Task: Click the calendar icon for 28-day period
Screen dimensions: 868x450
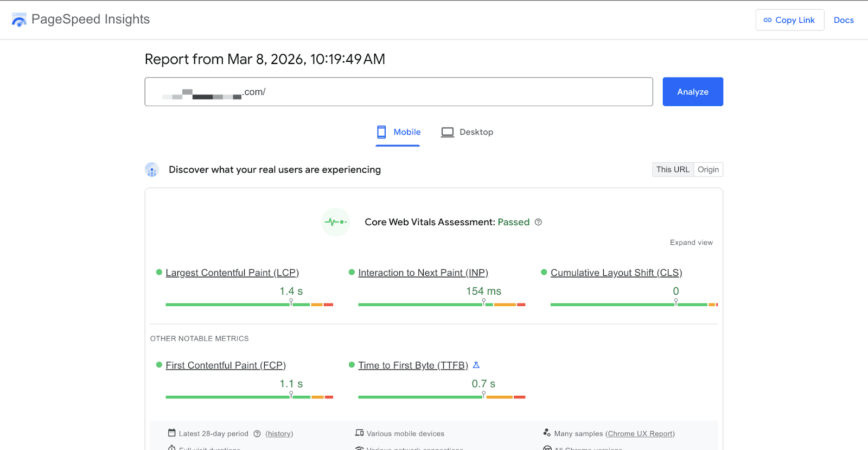Action: [172, 433]
